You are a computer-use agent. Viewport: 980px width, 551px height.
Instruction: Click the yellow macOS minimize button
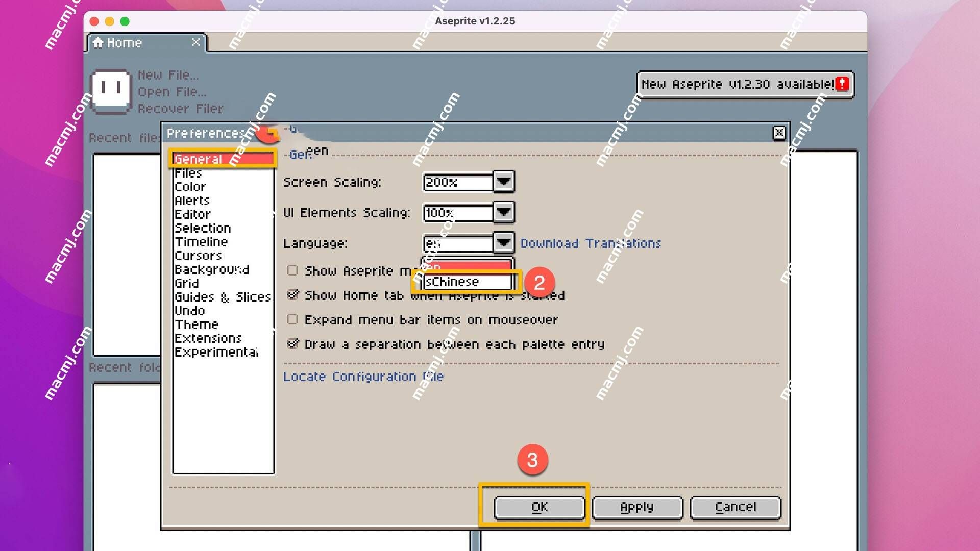coord(109,21)
